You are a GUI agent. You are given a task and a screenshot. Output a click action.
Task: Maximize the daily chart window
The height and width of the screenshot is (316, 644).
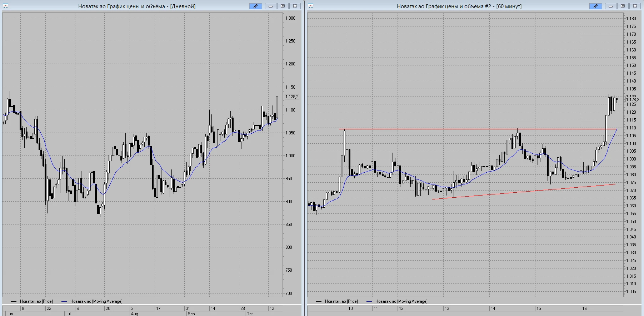(283, 6)
